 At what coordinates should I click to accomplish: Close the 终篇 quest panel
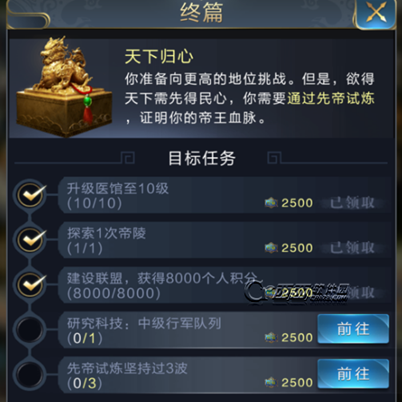point(376,13)
